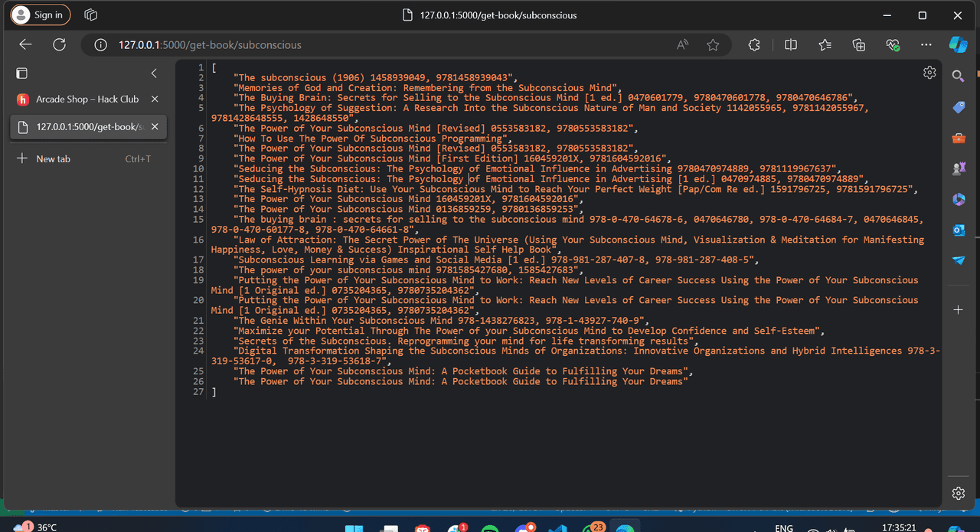Click the Sign in button
This screenshot has width=980, height=532.
[41, 15]
